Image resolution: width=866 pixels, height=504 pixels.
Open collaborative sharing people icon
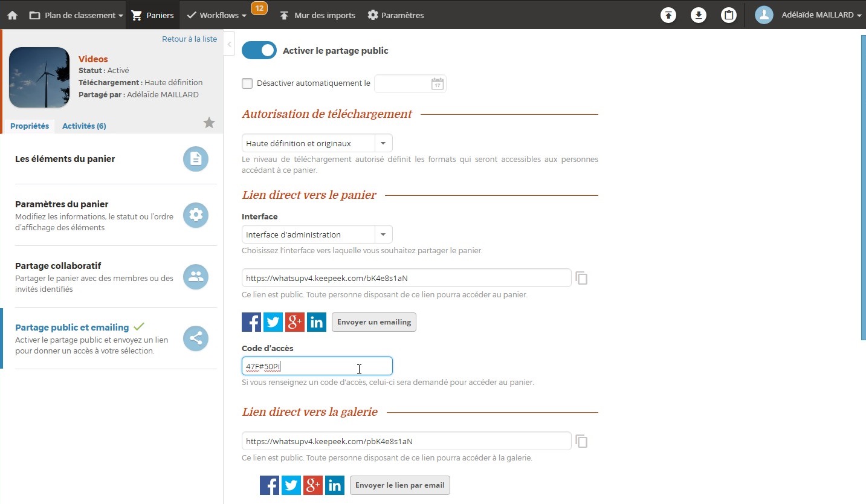click(x=196, y=277)
